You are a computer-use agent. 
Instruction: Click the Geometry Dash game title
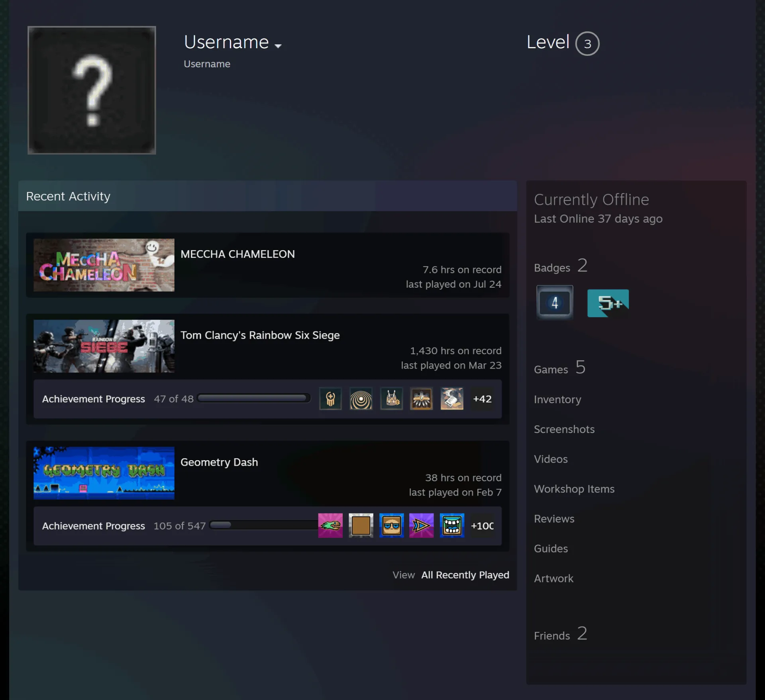point(219,462)
